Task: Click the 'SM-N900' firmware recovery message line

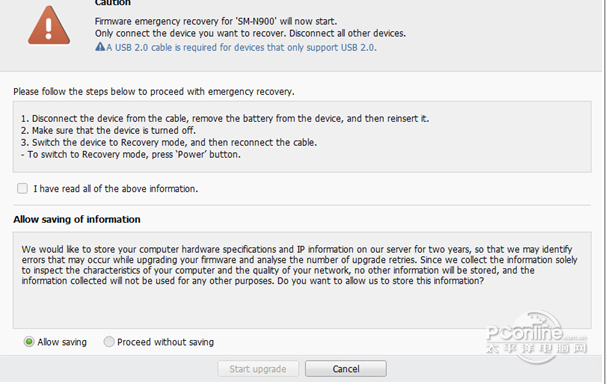Action: click(x=216, y=21)
